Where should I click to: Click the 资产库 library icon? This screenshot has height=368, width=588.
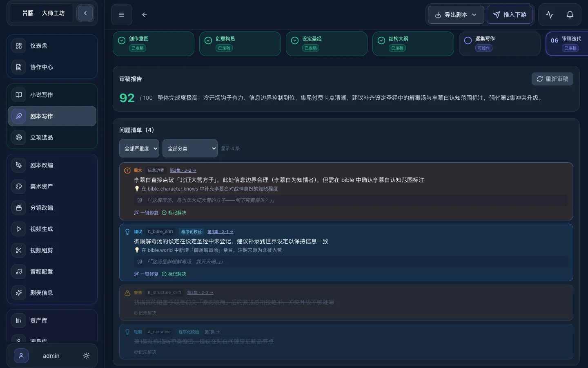[x=19, y=321]
